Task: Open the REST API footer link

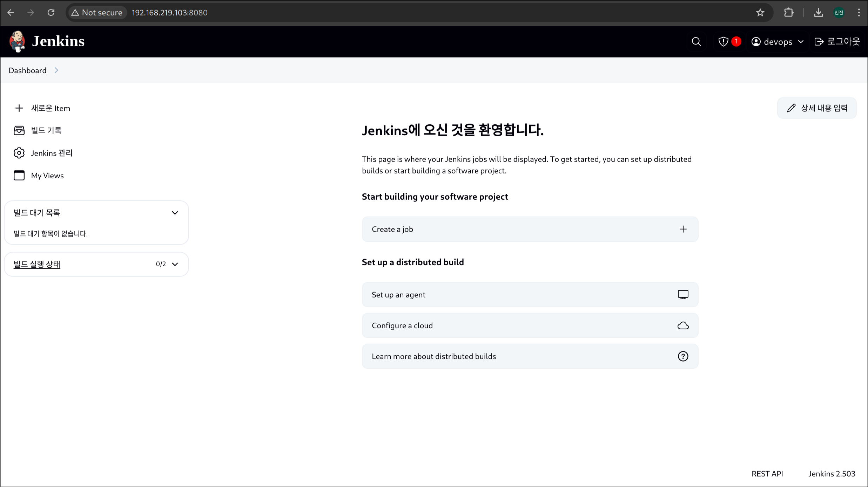Action: [x=767, y=474]
